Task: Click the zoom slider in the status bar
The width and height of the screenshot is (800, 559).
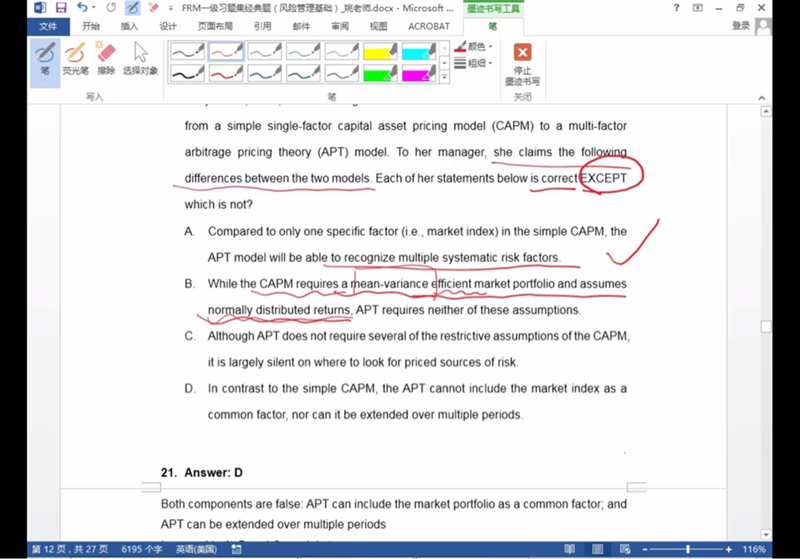Action: 688,550
